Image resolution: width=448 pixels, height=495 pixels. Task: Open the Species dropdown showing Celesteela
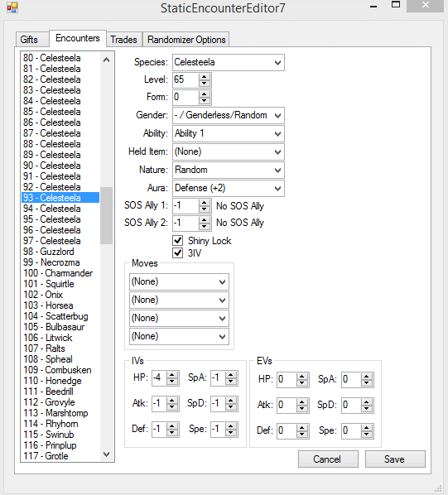[229, 62]
